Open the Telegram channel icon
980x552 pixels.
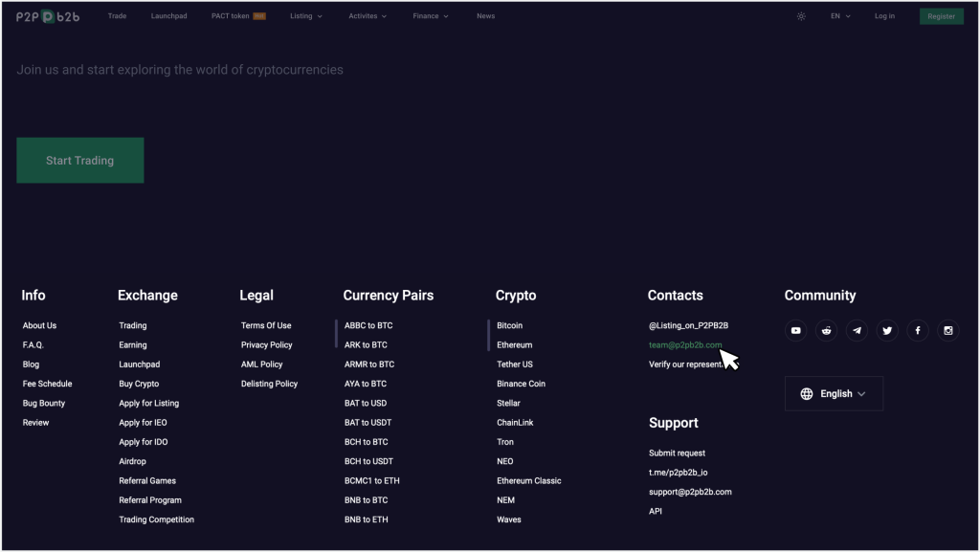[x=857, y=330]
